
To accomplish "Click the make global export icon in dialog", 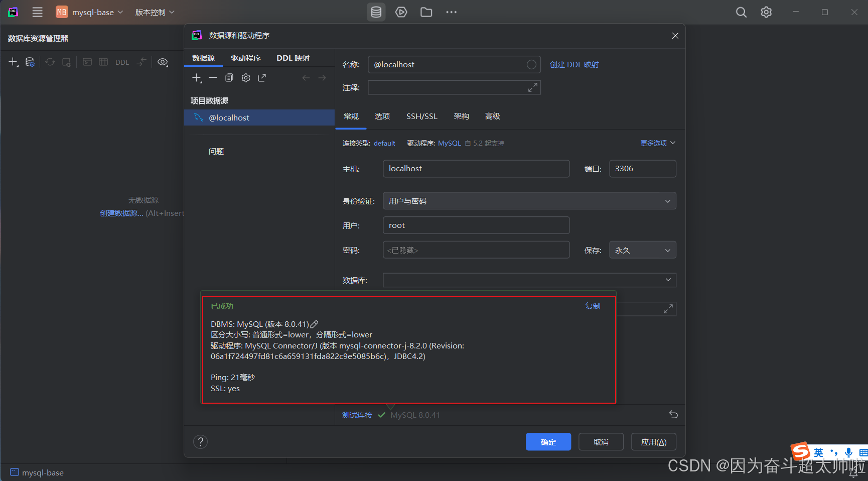I will pos(262,78).
